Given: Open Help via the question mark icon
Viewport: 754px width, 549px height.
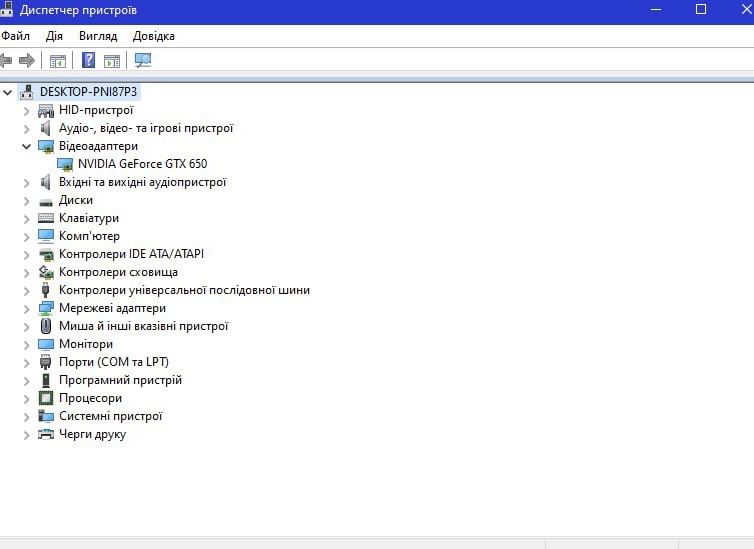Looking at the screenshot, I should [x=88, y=60].
